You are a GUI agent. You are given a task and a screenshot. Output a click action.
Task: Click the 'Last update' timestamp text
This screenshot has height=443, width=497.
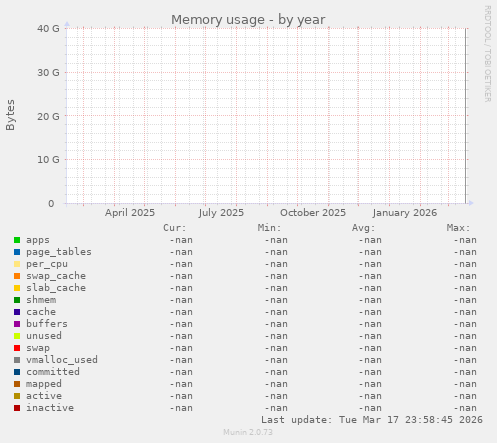(x=372, y=420)
